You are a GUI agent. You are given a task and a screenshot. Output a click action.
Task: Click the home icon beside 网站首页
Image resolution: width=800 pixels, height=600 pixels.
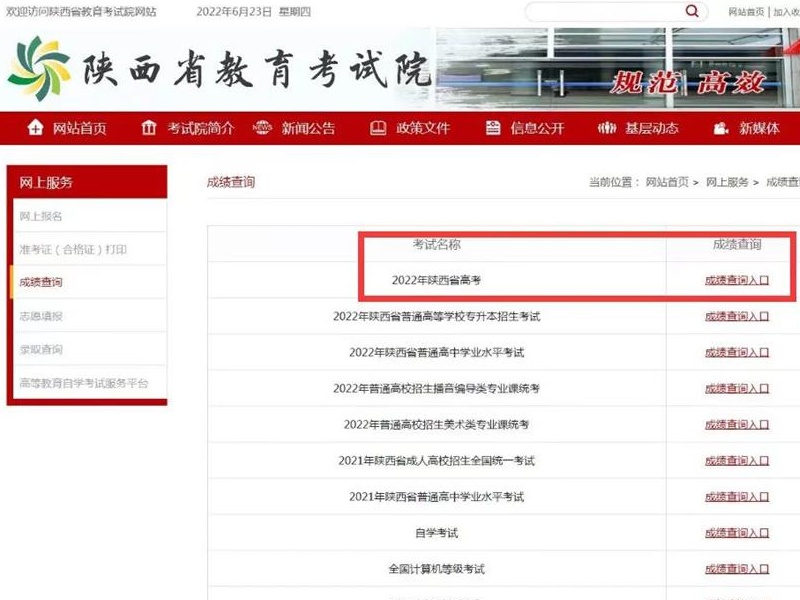pyautogui.click(x=36, y=128)
